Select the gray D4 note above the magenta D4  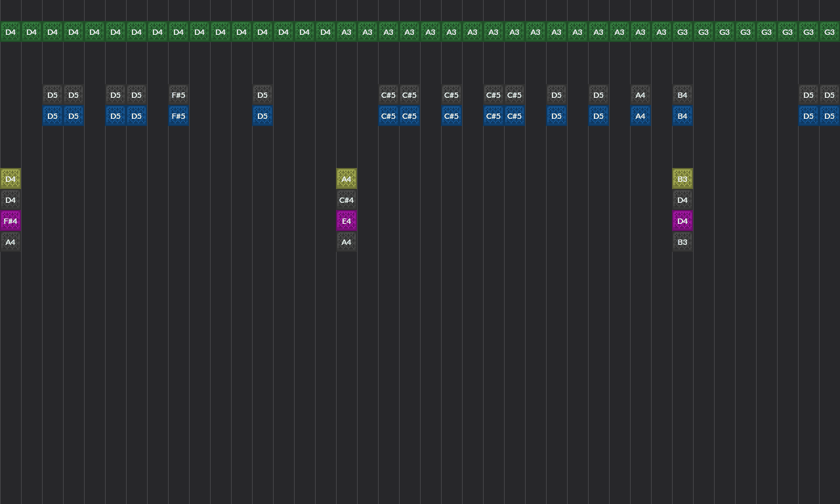pos(682,199)
